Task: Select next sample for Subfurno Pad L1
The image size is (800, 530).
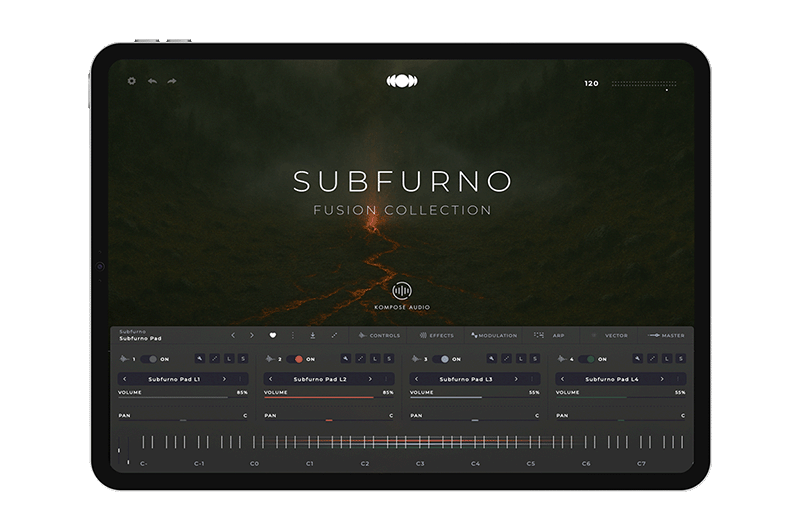Action: pos(224,379)
